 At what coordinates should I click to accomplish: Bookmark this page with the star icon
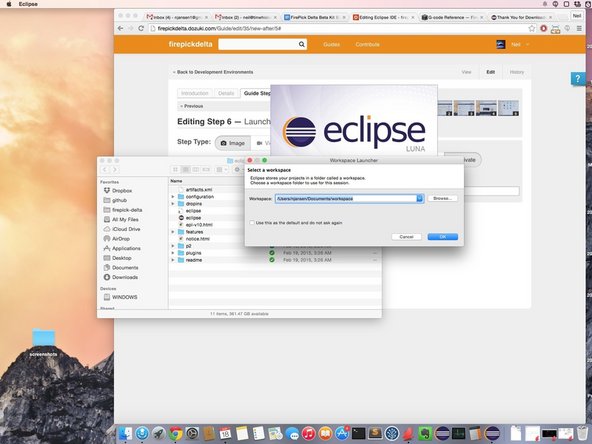[532, 28]
